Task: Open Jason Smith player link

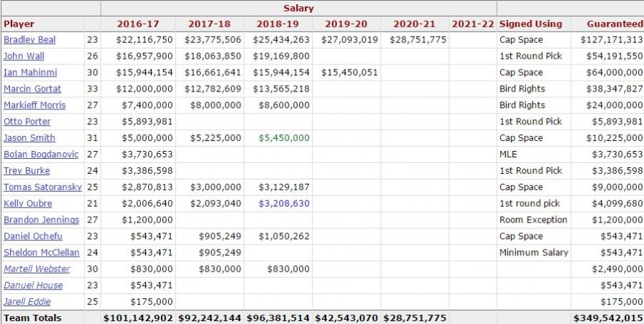Action: (29, 138)
